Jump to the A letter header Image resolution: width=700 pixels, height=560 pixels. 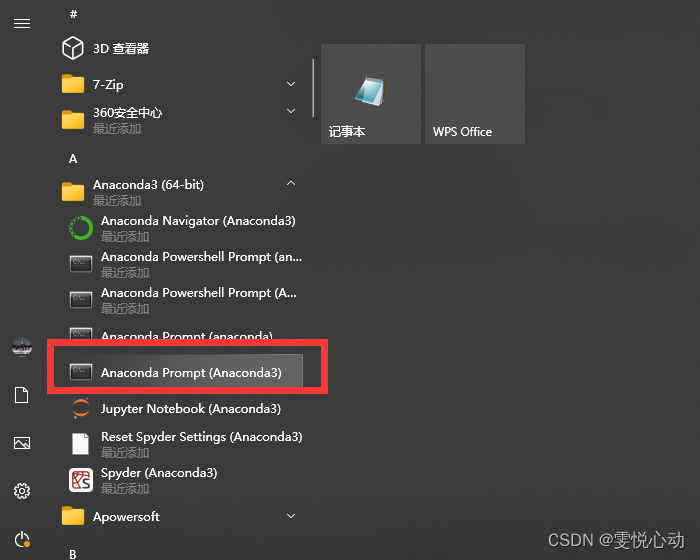point(73,159)
